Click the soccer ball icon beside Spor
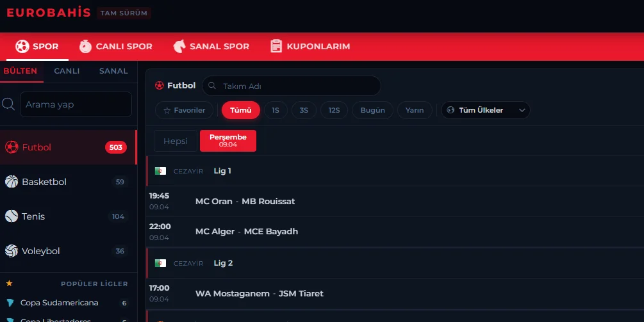 coord(22,46)
